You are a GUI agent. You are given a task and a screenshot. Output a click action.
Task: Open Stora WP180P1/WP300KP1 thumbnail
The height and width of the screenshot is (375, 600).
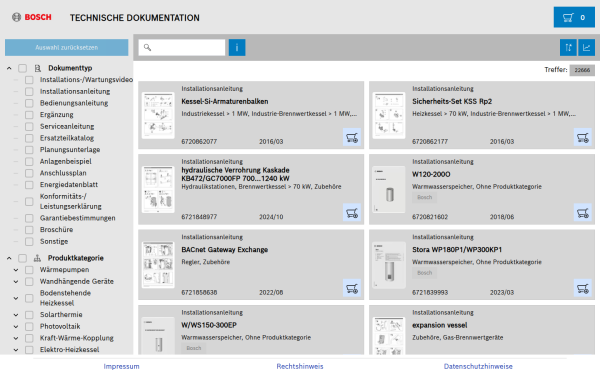(x=389, y=265)
